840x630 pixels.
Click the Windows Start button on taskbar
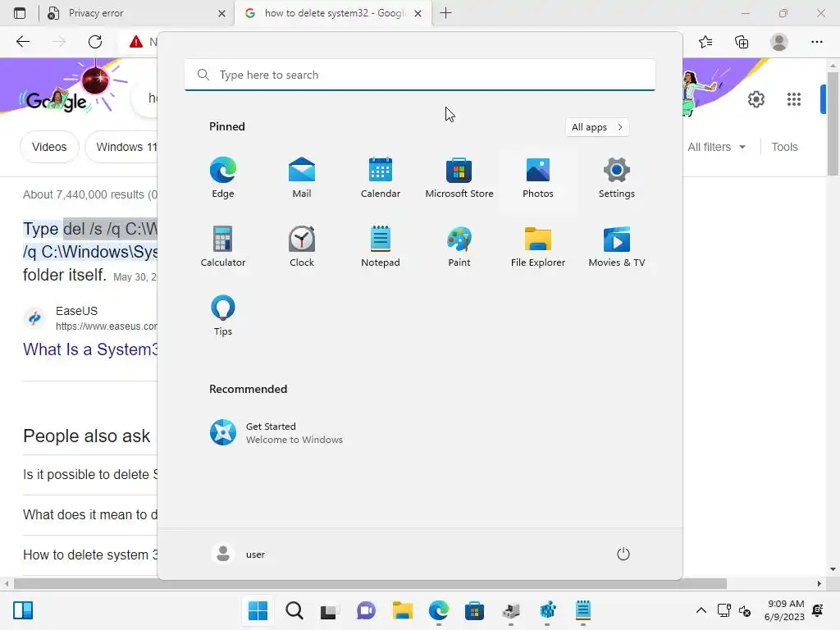pos(258,610)
